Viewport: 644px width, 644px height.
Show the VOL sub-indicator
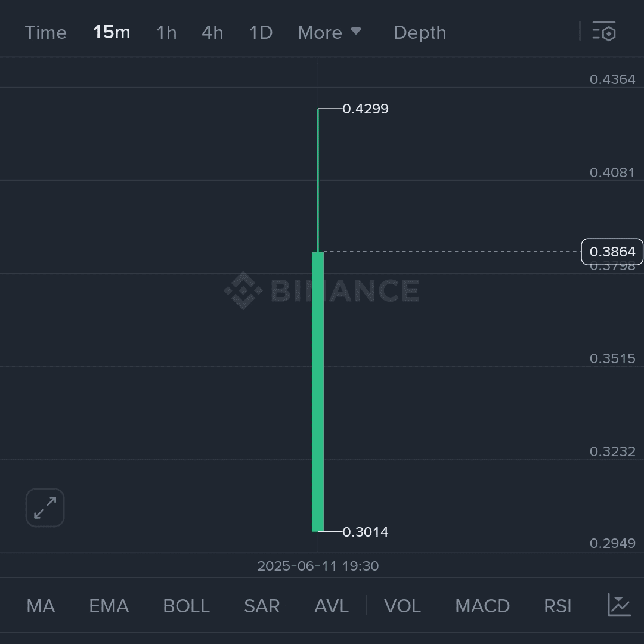(402, 606)
